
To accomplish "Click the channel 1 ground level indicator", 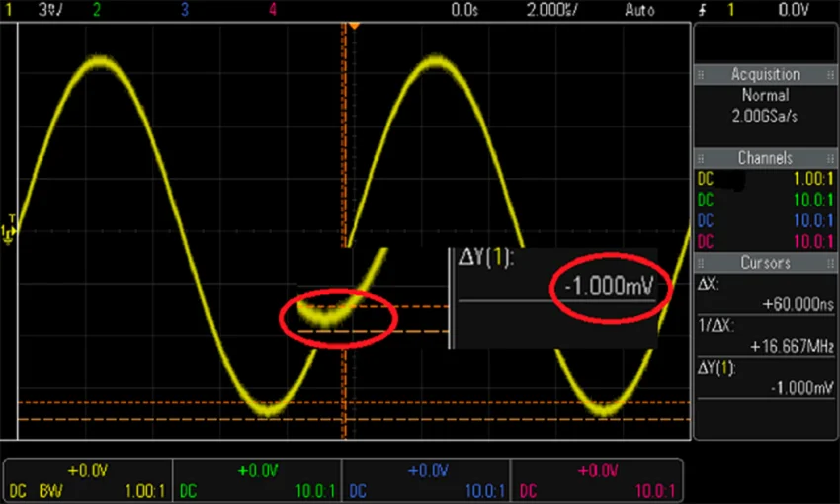I will 9,233.
